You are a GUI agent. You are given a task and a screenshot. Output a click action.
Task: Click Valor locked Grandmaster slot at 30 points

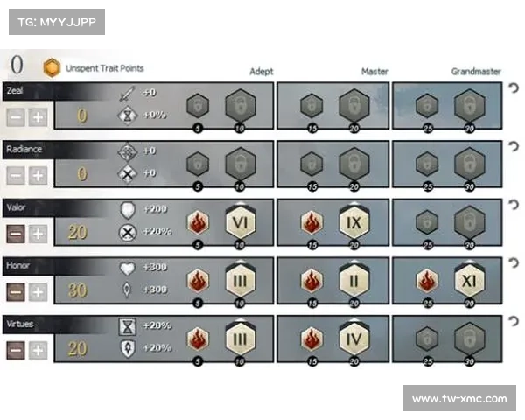pos(469,222)
